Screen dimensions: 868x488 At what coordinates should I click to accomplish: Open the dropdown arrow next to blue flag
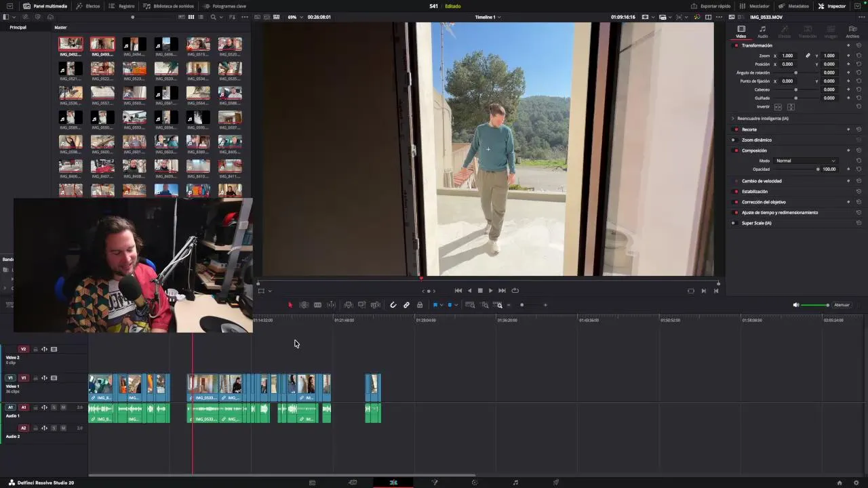pyautogui.click(x=441, y=305)
